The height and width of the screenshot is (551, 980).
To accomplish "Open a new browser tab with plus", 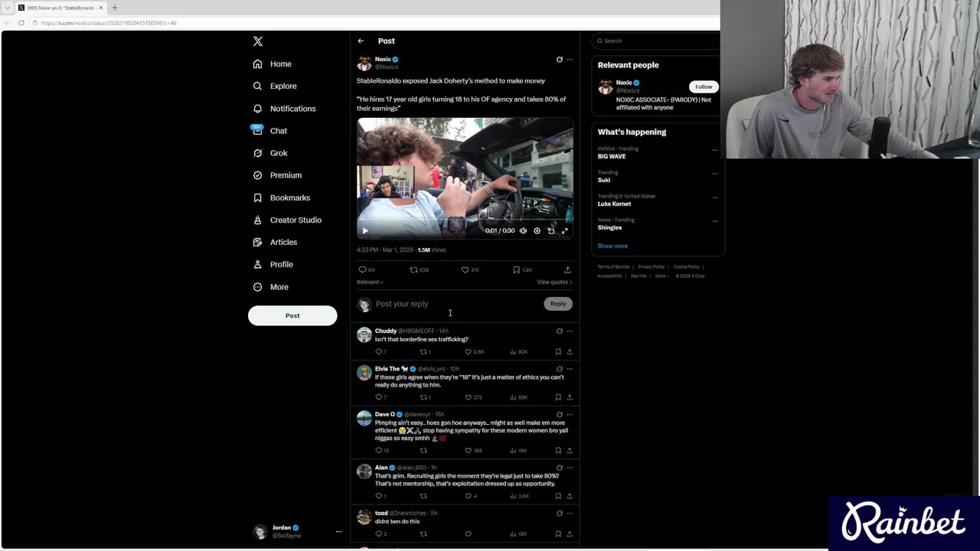I will tap(115, 8).
